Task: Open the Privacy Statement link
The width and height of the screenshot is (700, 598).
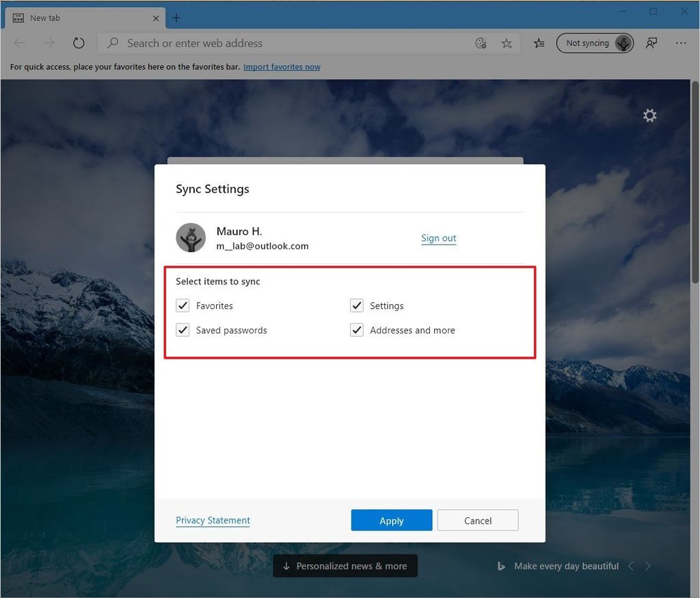Action: [213, 520]
